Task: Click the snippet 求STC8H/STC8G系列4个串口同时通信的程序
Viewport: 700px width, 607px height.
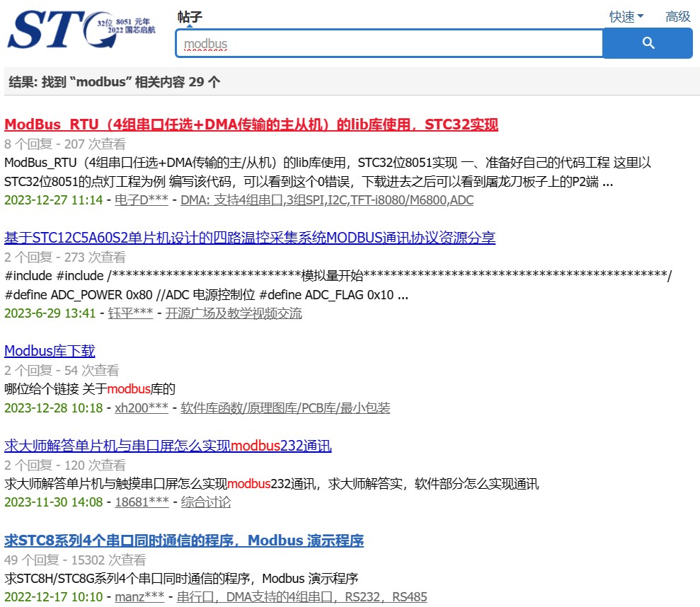Action: 181,579
